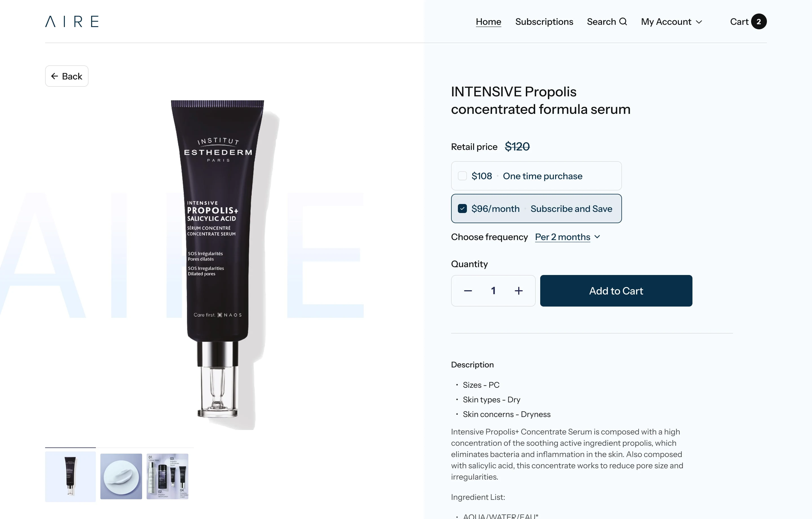Image resolution: width=812 pixels, height=519 pixels.
Task: Click the search magnifier icon
Action: tap(623, 21)
